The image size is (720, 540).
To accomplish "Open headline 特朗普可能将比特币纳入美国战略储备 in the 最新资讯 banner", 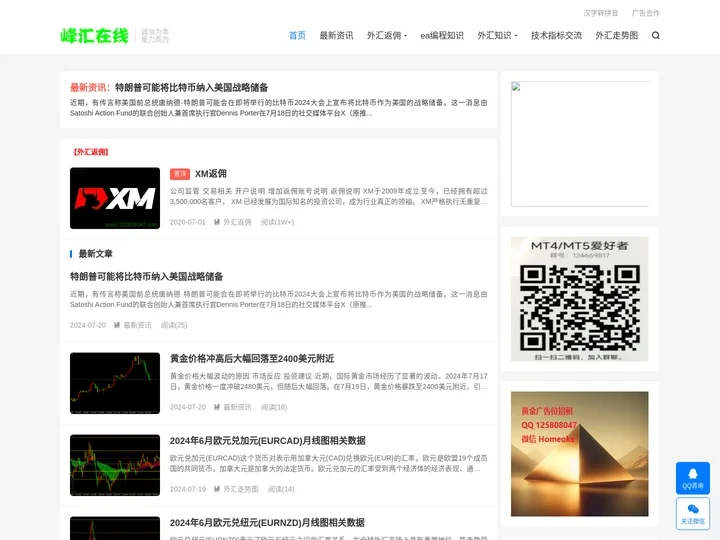I will [x=191, y=87].
